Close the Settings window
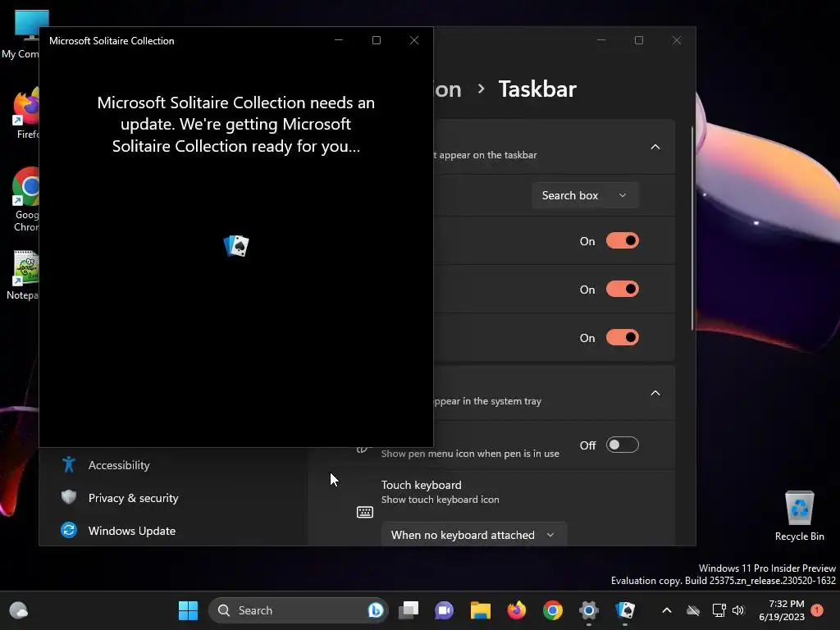 click(x=677, y=40)
